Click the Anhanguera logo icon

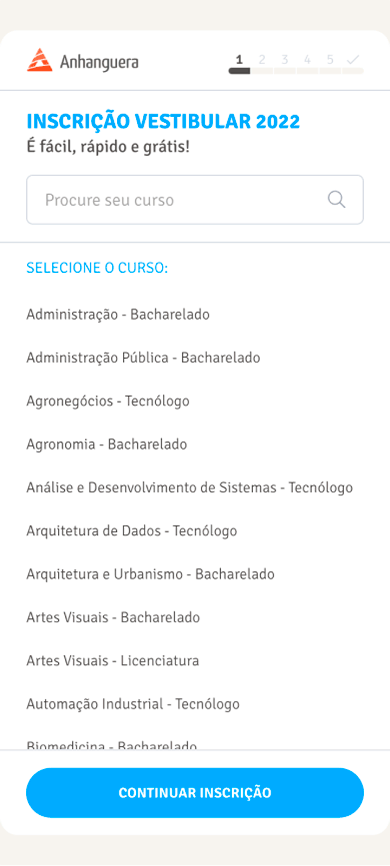40,60
